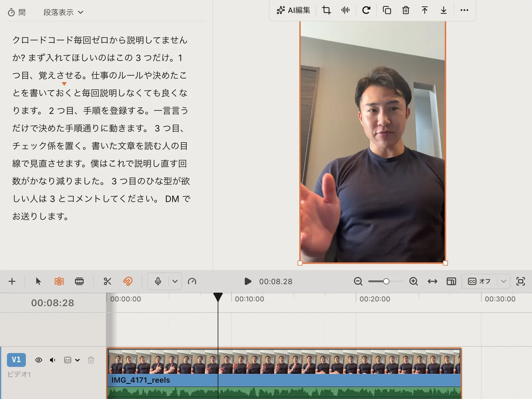Toggle V1 track captions CC icon
Image resolution: width=532 pixels, height=399 pixels.
[x=67, y=360]
